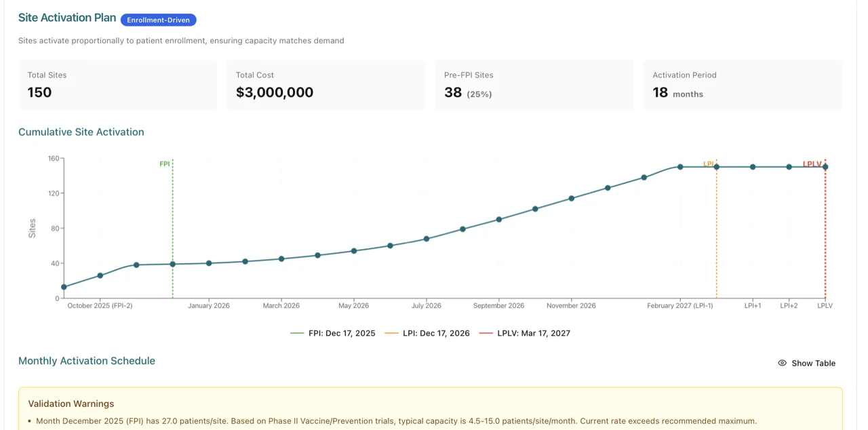Select the Enrollment-Driven badge

(x=158, y=20)
